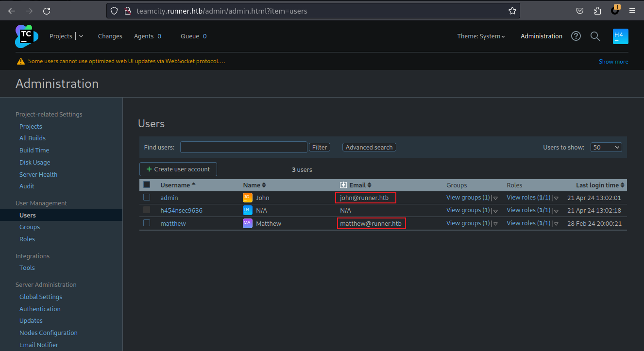Open the H4 user avatar menu
644x351 pixels.
tap(620, 36)
